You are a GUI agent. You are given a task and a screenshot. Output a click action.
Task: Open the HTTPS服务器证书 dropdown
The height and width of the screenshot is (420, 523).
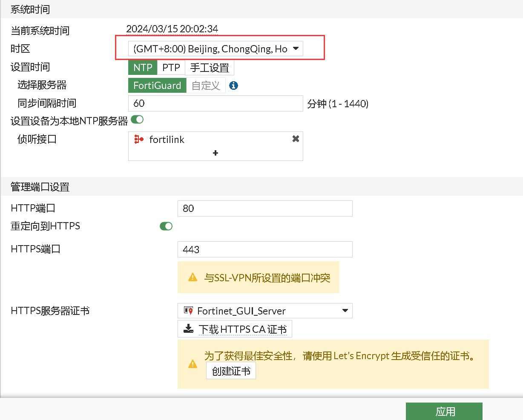coord(265,311)
